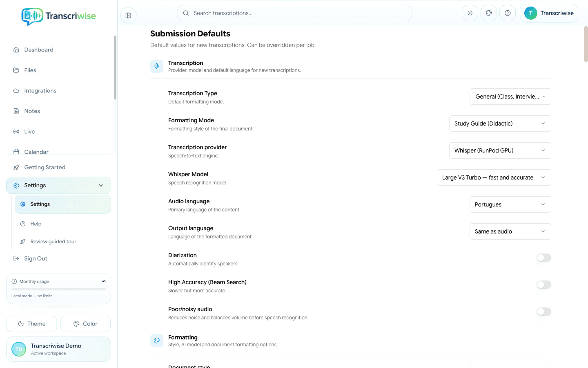Open Notes
The image size is (588, 368).
58,111
